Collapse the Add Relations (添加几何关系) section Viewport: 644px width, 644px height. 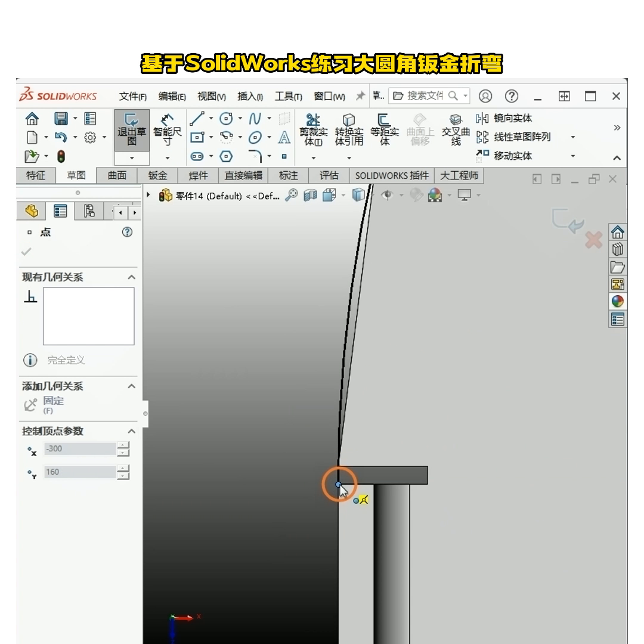(x=131, y=386)
